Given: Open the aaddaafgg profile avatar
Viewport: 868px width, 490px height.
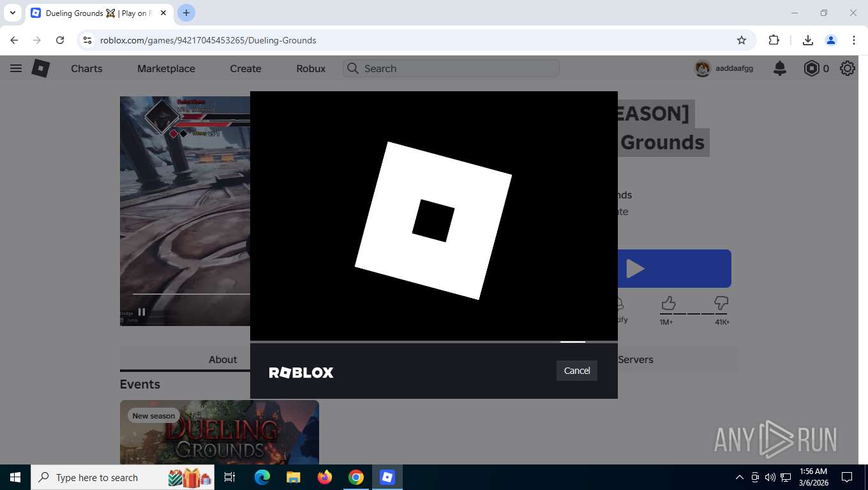Looking at the screenshot, I should (703, 68).
